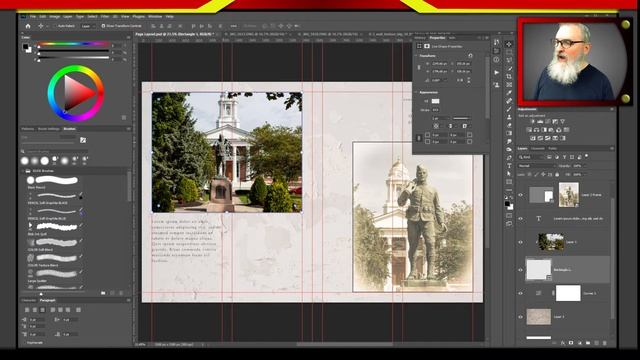
Task: Open the Filter menu
Action: click(105, 16)
